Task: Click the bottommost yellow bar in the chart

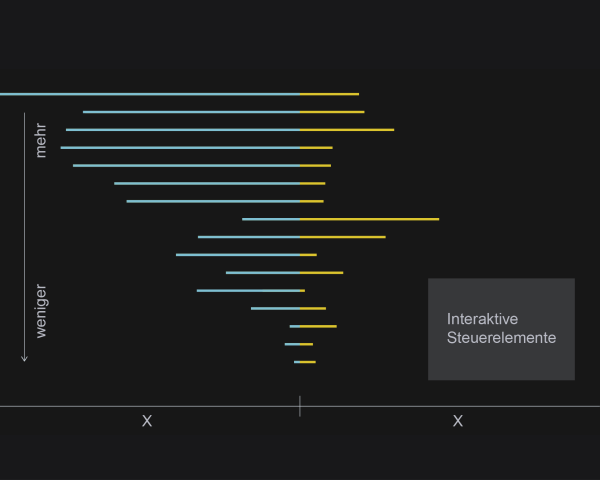Action: (307, 362)
